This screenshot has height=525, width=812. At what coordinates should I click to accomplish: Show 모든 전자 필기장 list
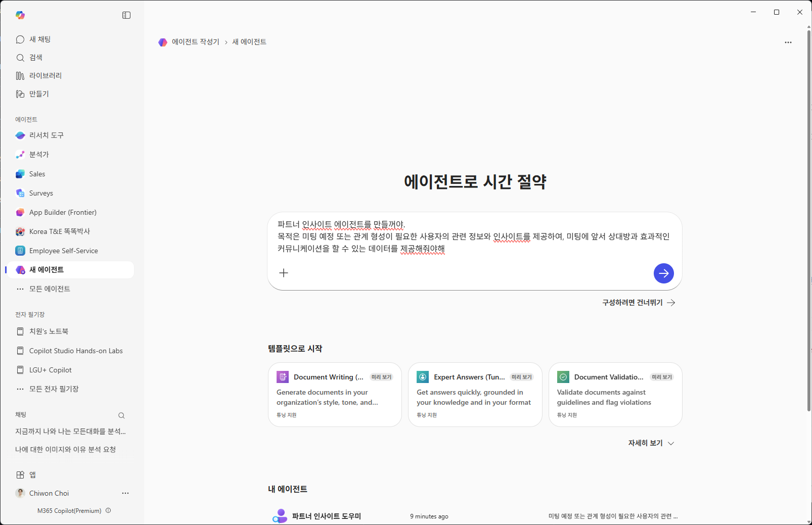pyautogui.click(x=71, y=389)
